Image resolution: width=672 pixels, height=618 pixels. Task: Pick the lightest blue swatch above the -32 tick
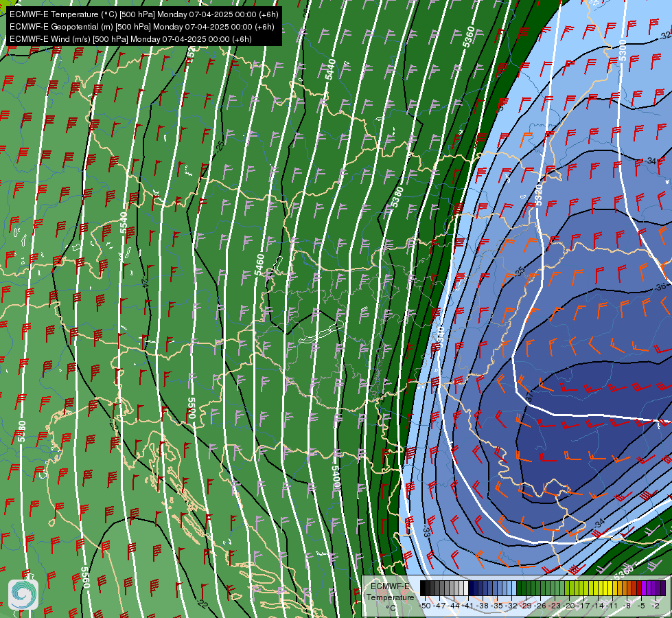point(514,588)
